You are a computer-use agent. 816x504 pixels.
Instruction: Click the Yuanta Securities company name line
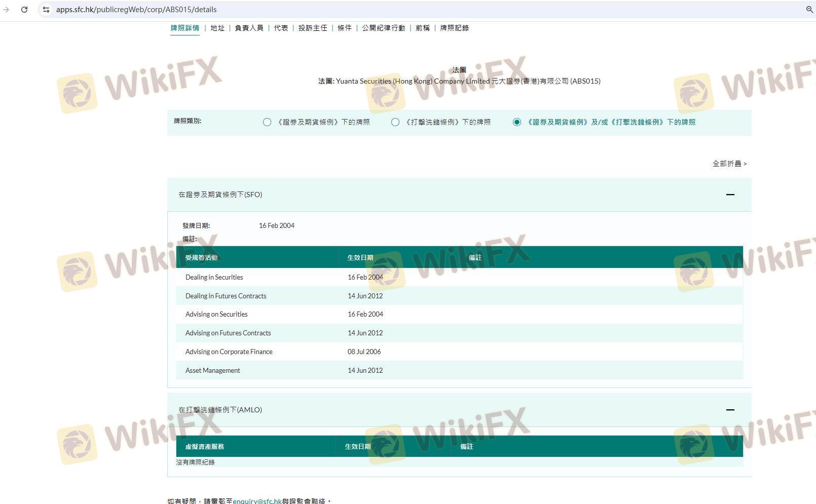[x=459, y=81]
